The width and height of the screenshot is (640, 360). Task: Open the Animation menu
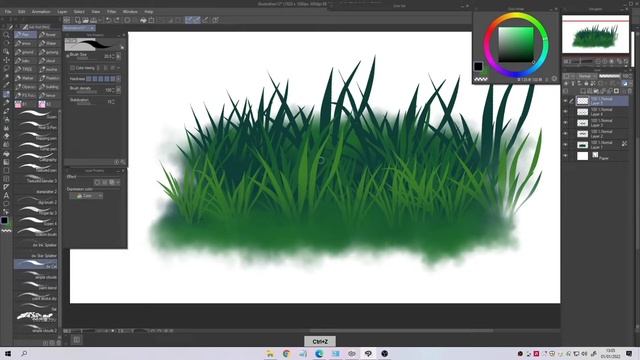coord(41,12)
